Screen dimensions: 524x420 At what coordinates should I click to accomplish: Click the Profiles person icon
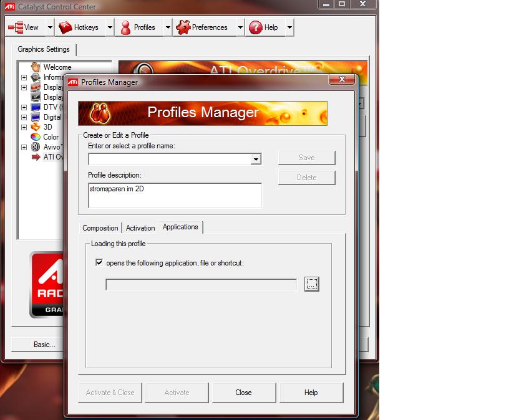(125, 27)
